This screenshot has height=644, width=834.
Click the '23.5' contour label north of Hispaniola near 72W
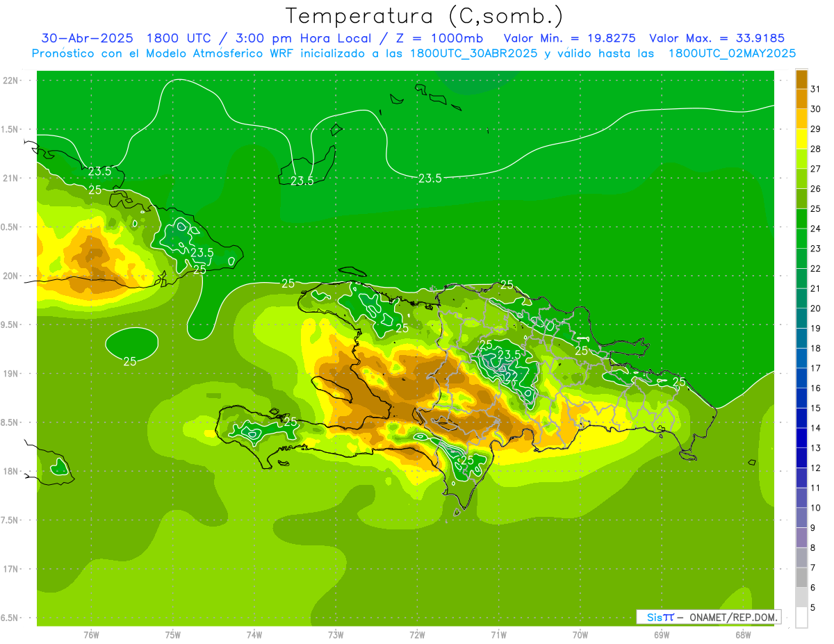point(430,179)
